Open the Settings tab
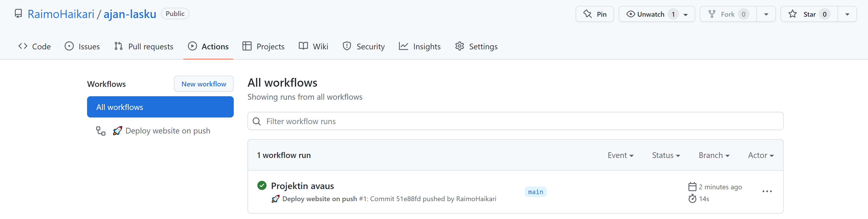The image size is (868, 219). click(x=476, y=46)
